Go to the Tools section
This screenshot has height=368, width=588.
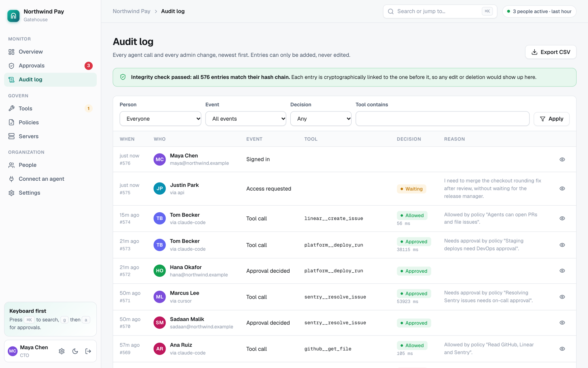[50, 109]
